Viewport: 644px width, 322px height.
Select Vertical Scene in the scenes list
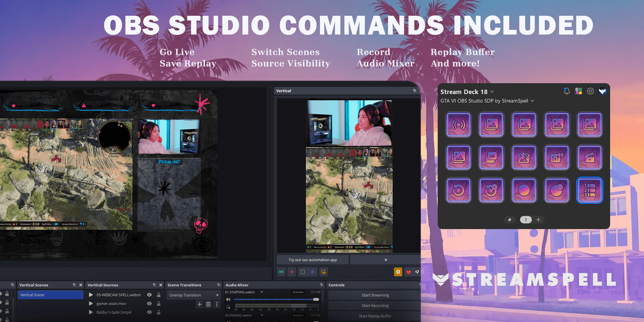tap(50, 295)
